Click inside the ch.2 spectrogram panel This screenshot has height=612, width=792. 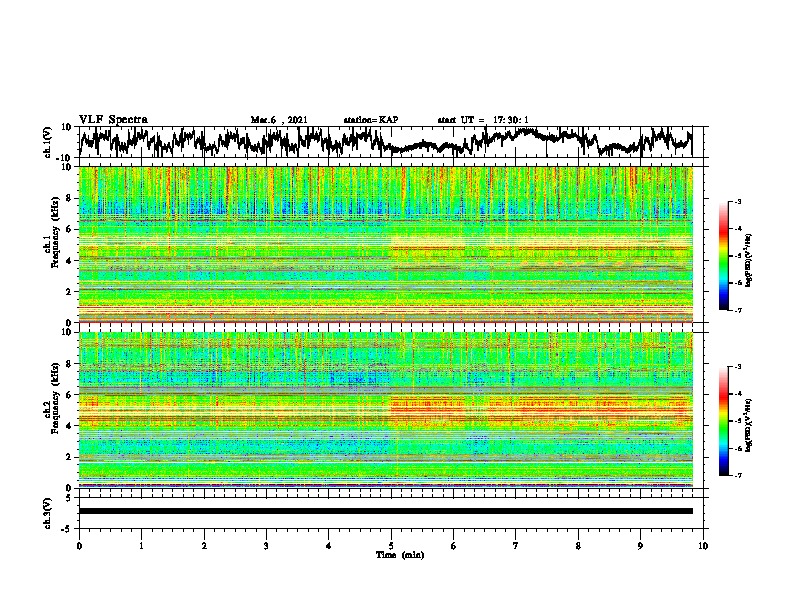[385, 410]
